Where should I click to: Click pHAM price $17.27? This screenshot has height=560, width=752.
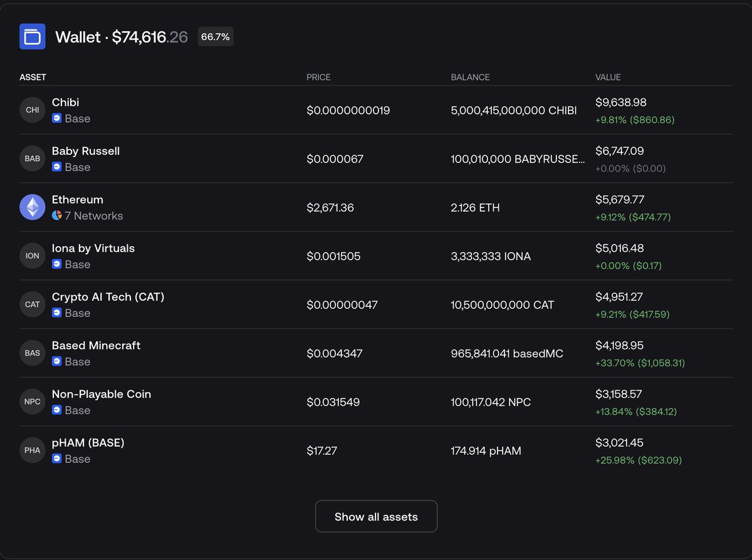point(321,450)
